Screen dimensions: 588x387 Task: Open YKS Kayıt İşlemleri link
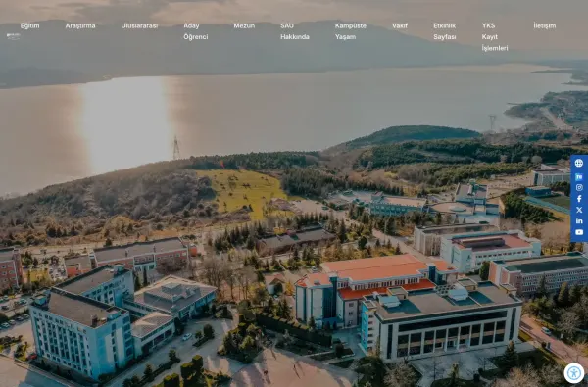pyautogui.click(x=495, y=37)
